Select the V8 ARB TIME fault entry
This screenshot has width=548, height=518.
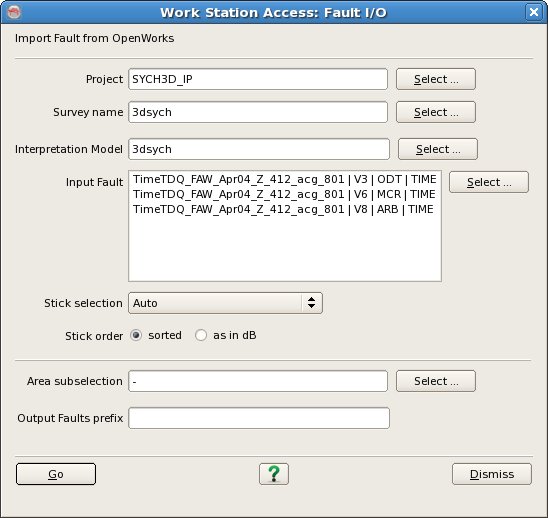click(283, 209)
